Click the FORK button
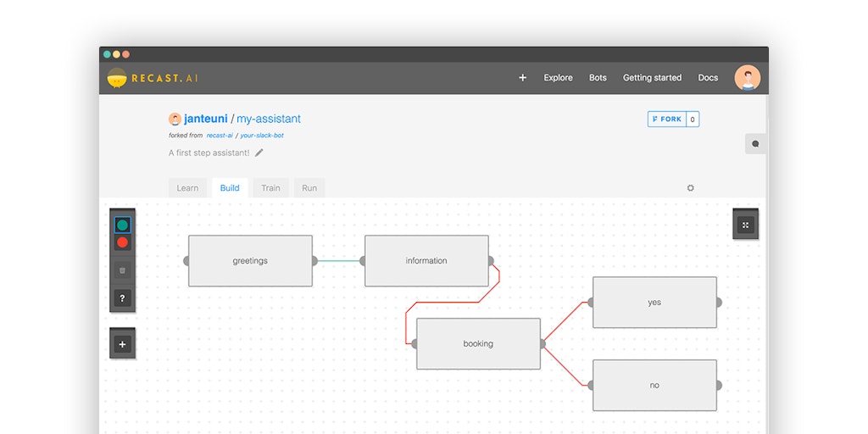Screen dimensions: 868x434 coord(667,119)
